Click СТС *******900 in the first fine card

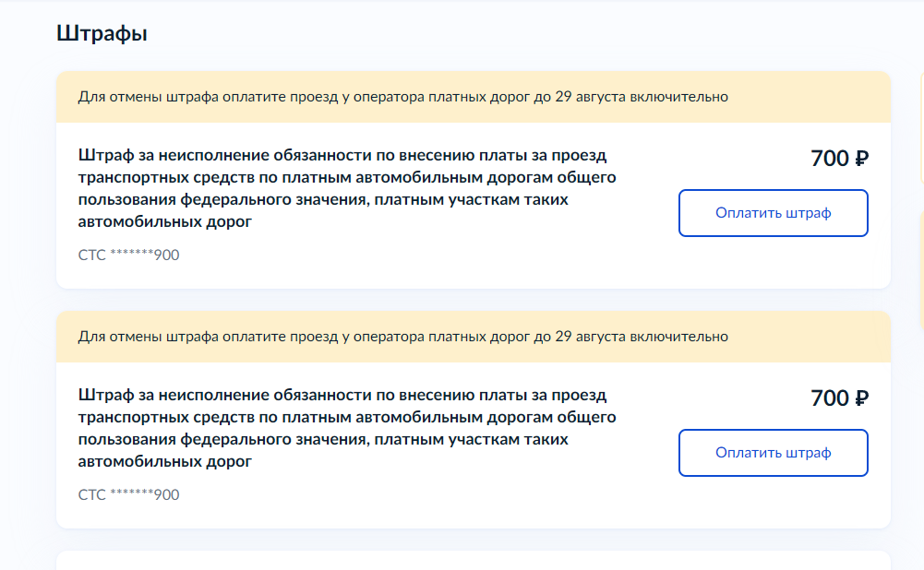point(128,255)
